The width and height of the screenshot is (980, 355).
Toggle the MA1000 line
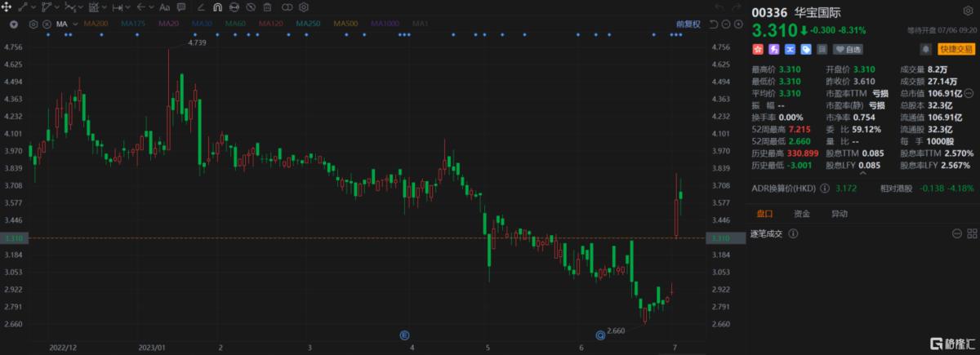coord(385,24)
